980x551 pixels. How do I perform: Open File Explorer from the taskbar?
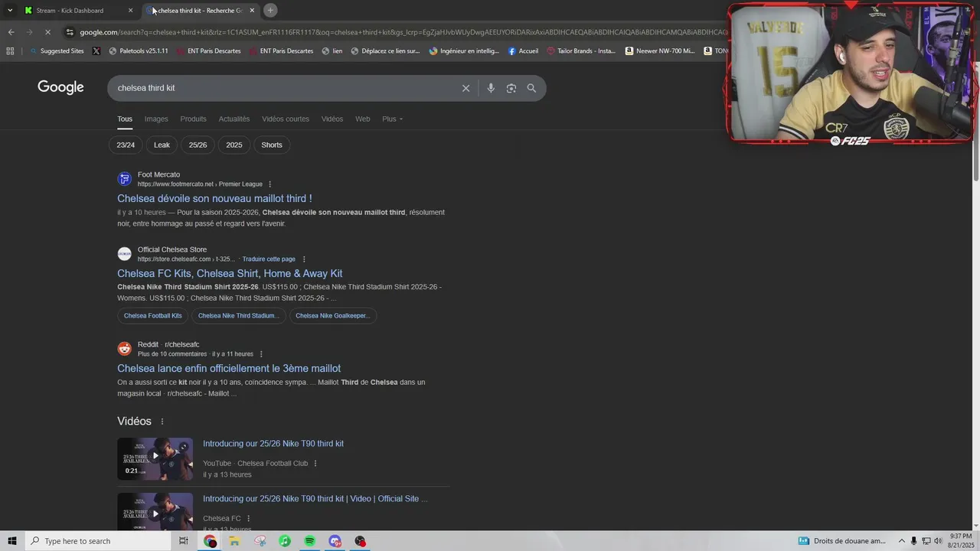(x=234, y=541)
